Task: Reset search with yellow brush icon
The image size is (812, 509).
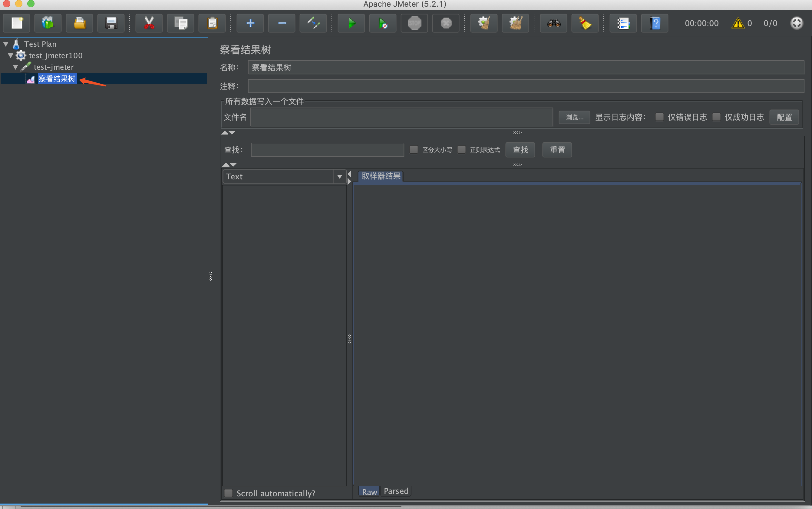Action: tap(585, 23)
